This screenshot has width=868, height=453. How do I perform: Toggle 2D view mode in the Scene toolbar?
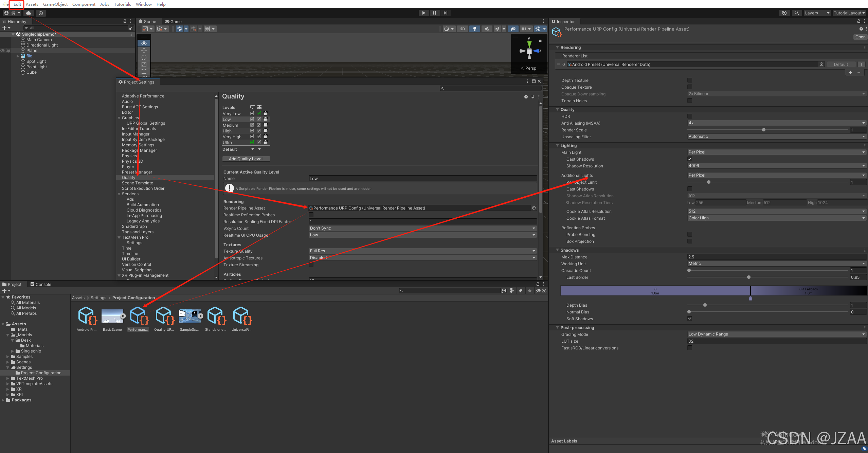pyautogui.click(x=462, y=29)
